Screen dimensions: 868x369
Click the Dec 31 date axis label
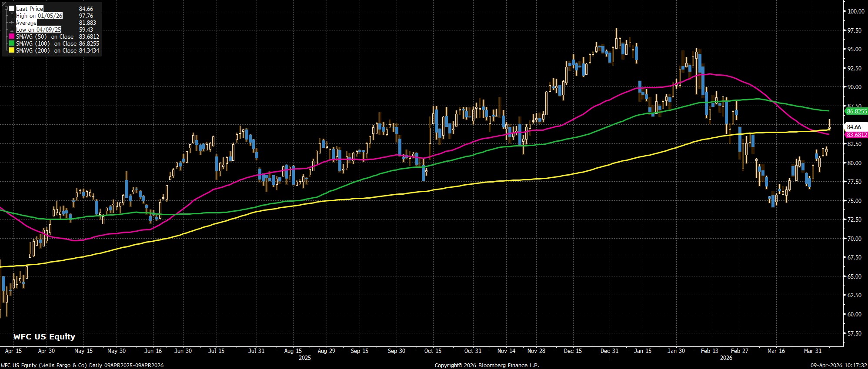click(x=609, y=351)
